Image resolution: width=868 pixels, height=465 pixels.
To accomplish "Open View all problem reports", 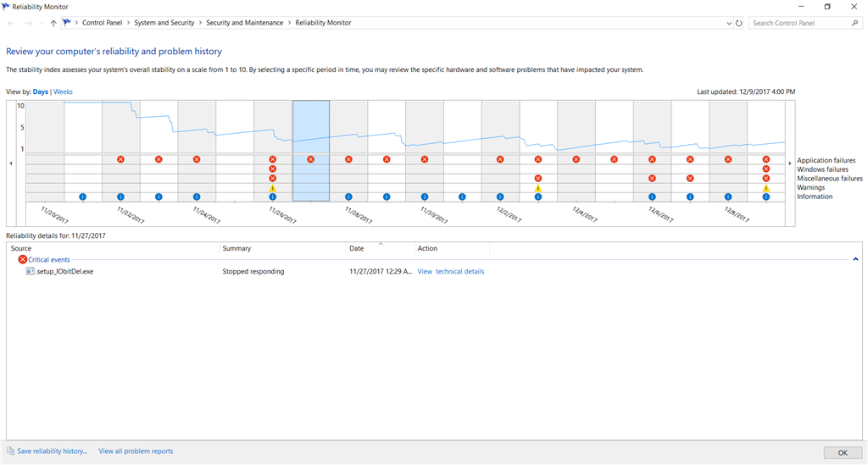I will tap(136, 451).
